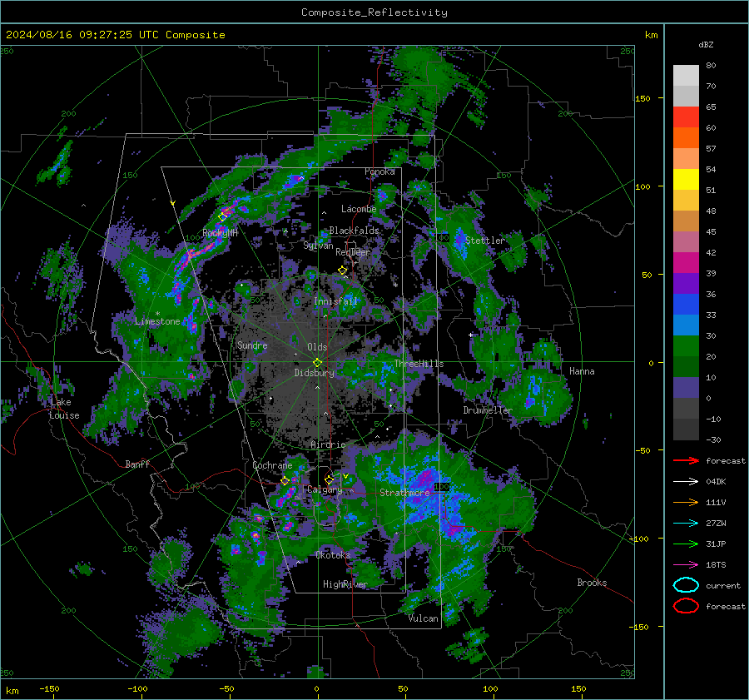Click the Lacombe label

pos(359,209)
